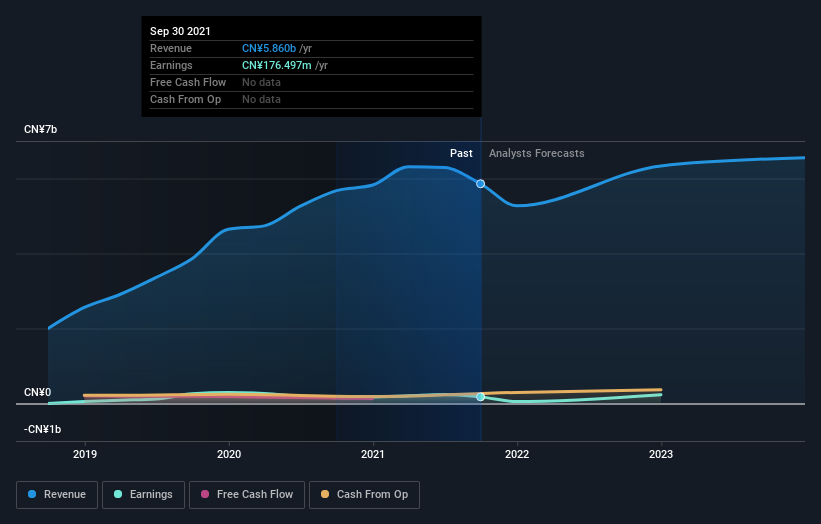Click the 2021 x-axis label
Image resolution: width=821 pixels, height=524 pixels.
[373, 454]
